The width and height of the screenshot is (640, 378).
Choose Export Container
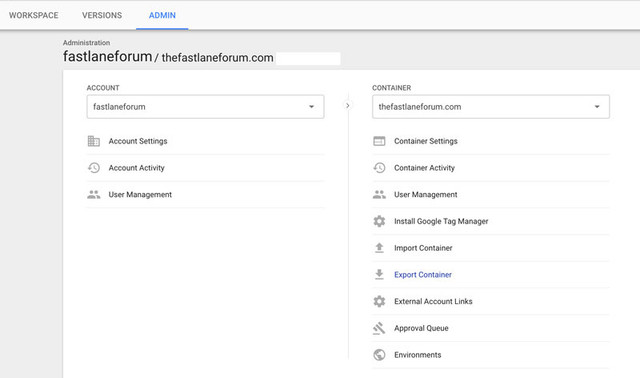click(423, 275)
